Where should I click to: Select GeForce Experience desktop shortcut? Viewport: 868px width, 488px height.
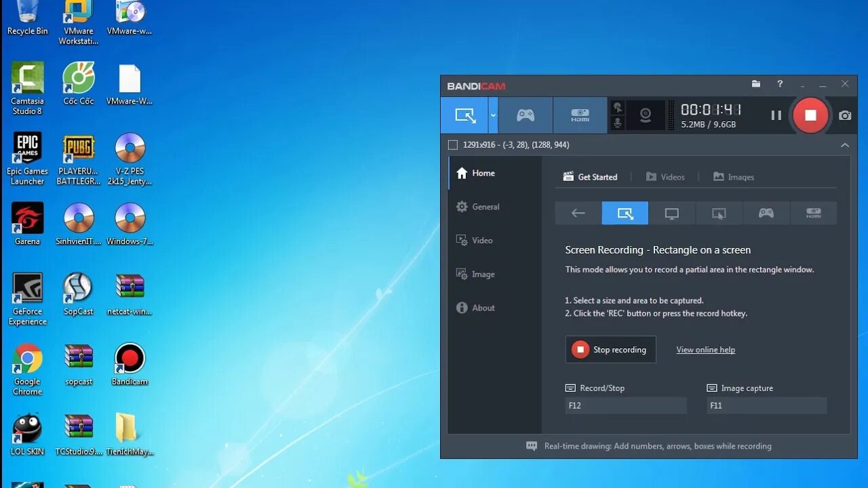27,299
